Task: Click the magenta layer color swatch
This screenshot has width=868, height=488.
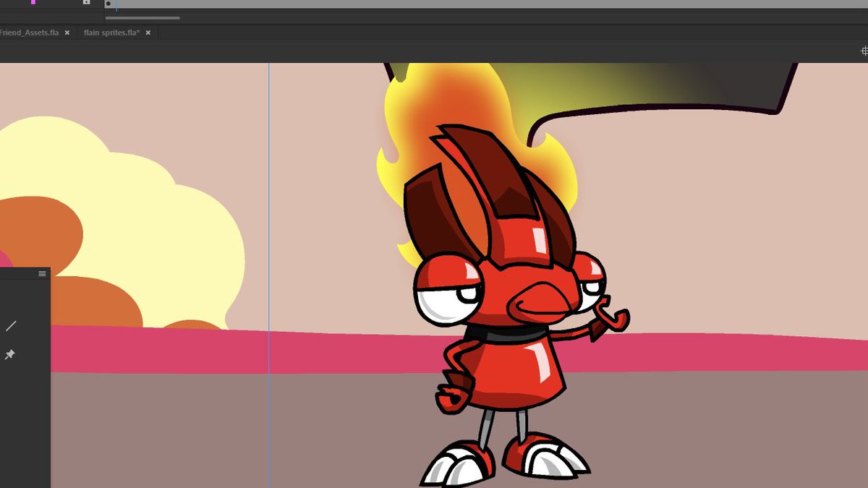Action: pyautogui.click(x=33, y=2)
